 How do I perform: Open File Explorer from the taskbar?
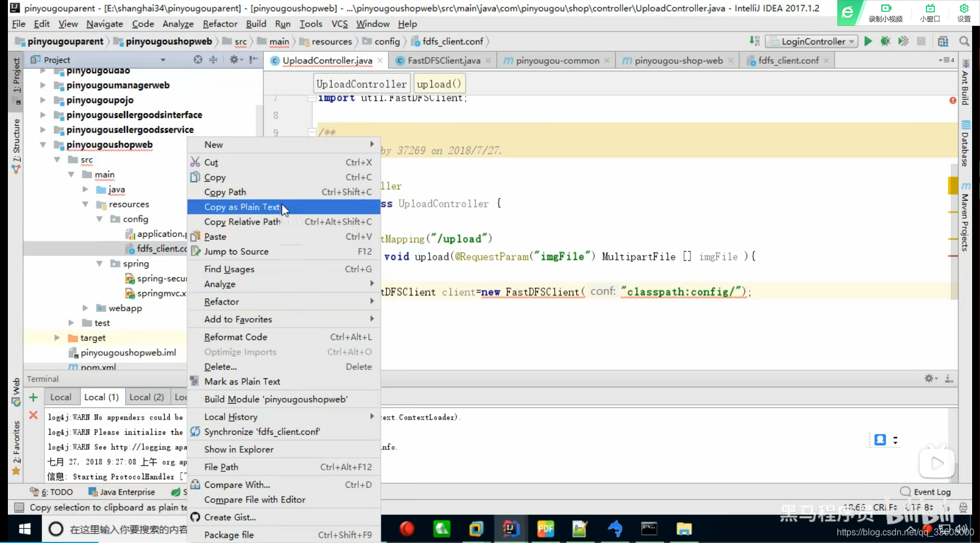click(684, 529)
